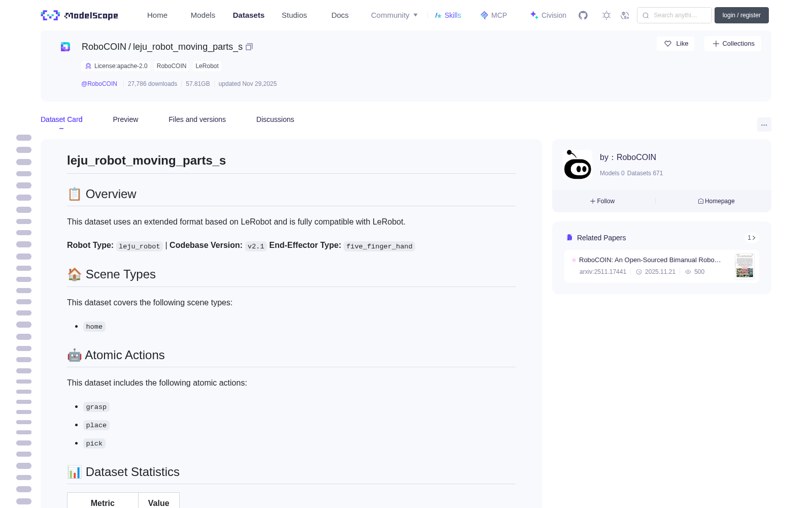Click the Dataset Statistics heading

coord(123,472)
